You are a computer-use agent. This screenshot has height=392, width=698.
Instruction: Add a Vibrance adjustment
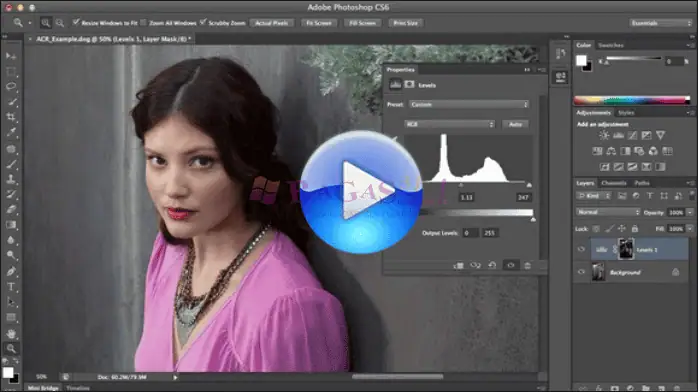(x=661, y=135)
